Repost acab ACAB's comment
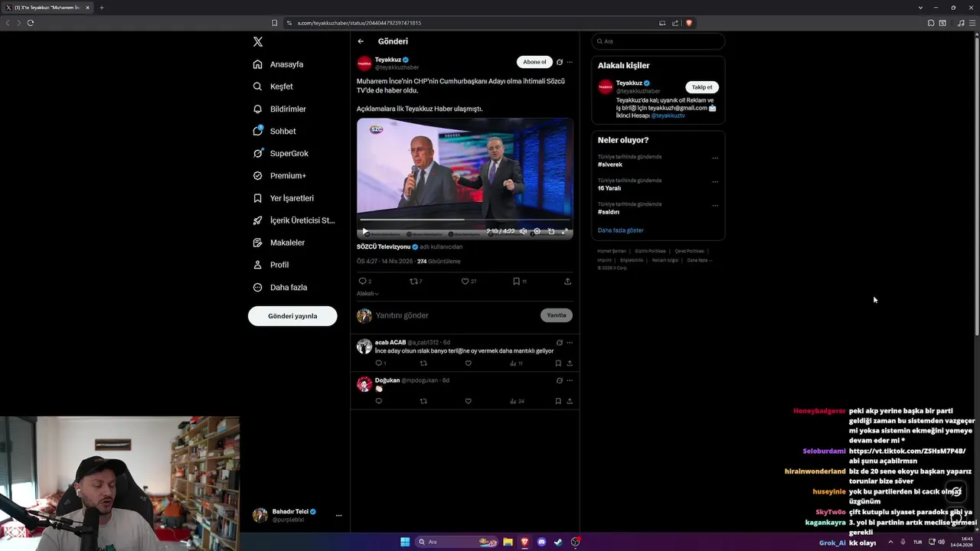 click(423, 364)
